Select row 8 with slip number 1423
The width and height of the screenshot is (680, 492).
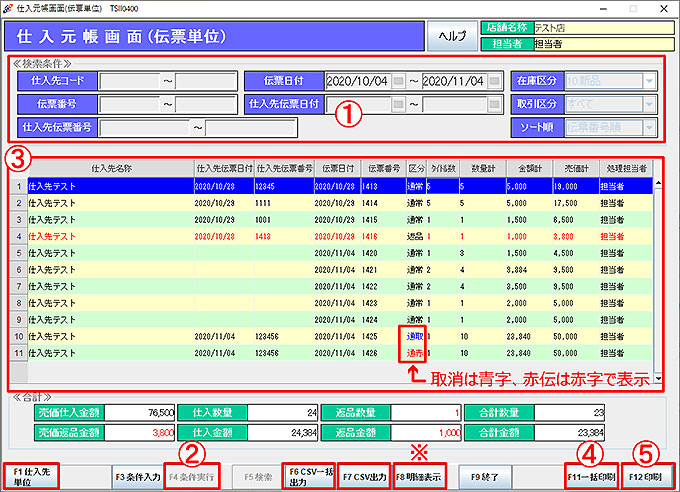[340, 303]
